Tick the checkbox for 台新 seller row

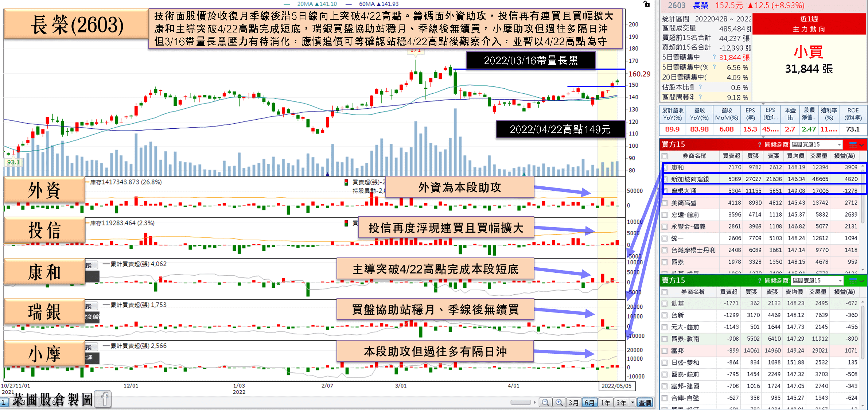pos(665,315)
